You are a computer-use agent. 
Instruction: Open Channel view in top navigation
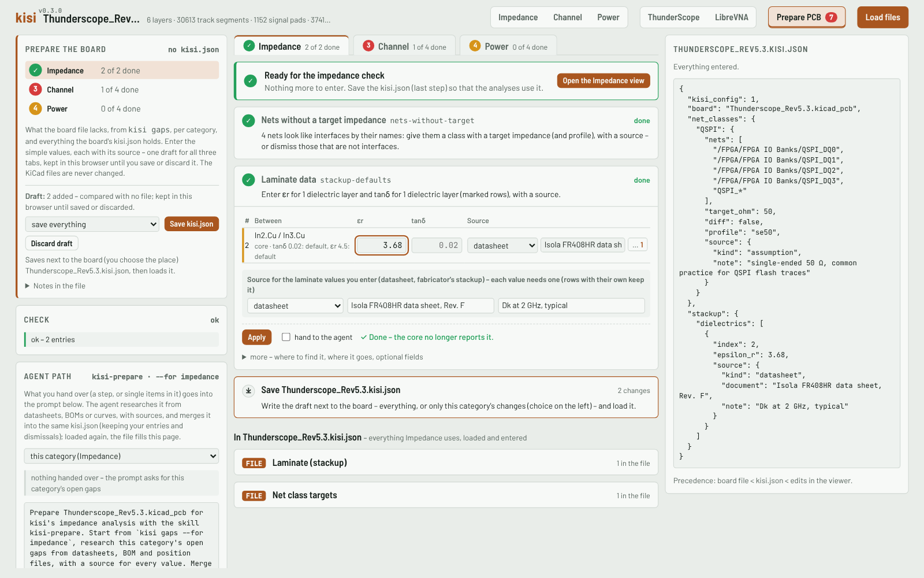[568, 17]
